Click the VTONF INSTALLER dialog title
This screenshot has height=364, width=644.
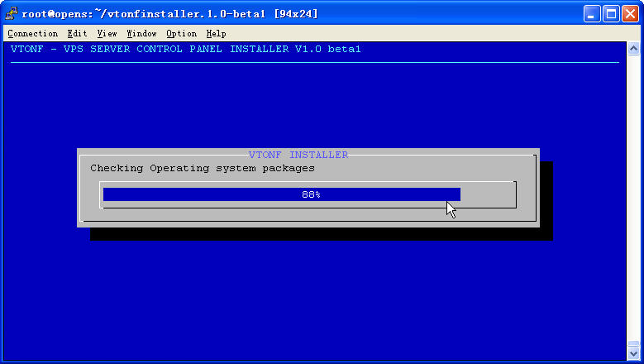[298, 155]
